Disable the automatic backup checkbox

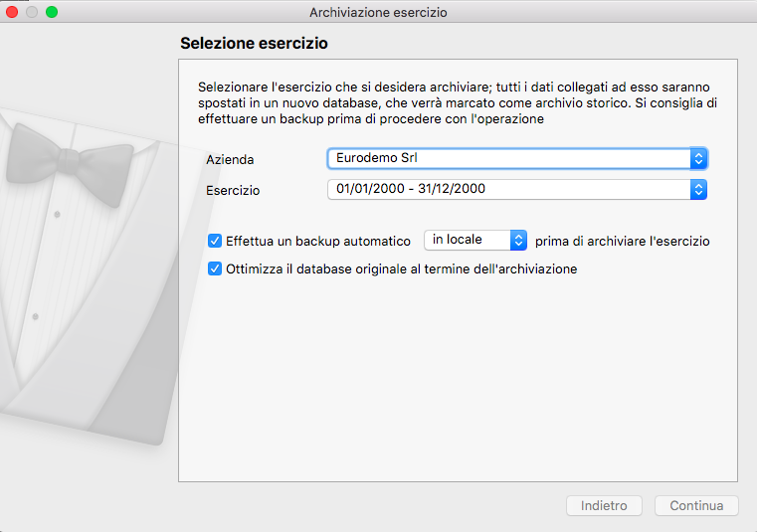(215, 241)
